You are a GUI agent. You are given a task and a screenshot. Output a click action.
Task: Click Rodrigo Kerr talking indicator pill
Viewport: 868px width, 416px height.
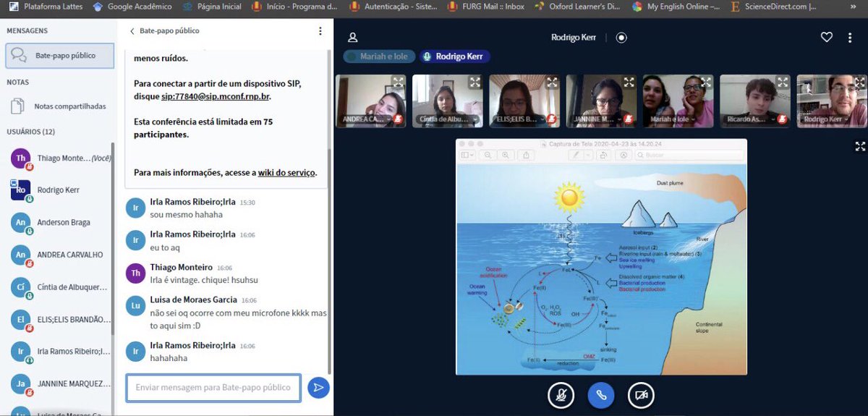455,56
